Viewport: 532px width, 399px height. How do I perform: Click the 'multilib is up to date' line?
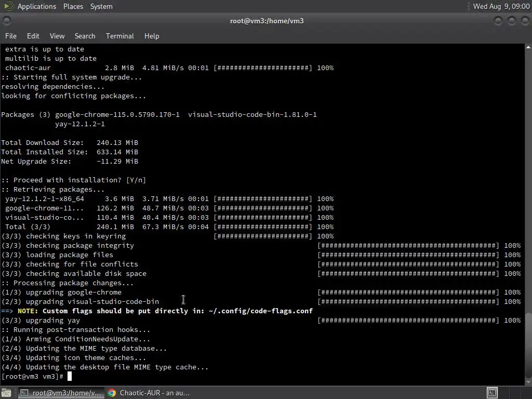51,59
